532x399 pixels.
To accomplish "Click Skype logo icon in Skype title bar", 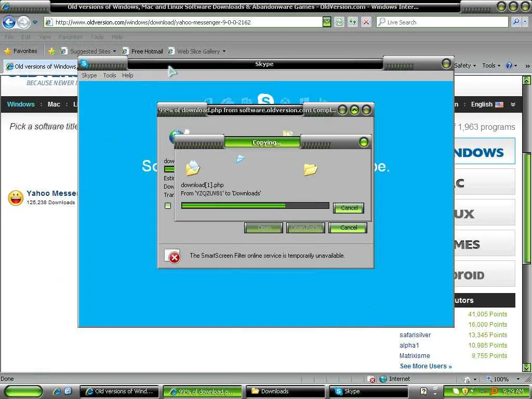I will (x=84, y=63).
